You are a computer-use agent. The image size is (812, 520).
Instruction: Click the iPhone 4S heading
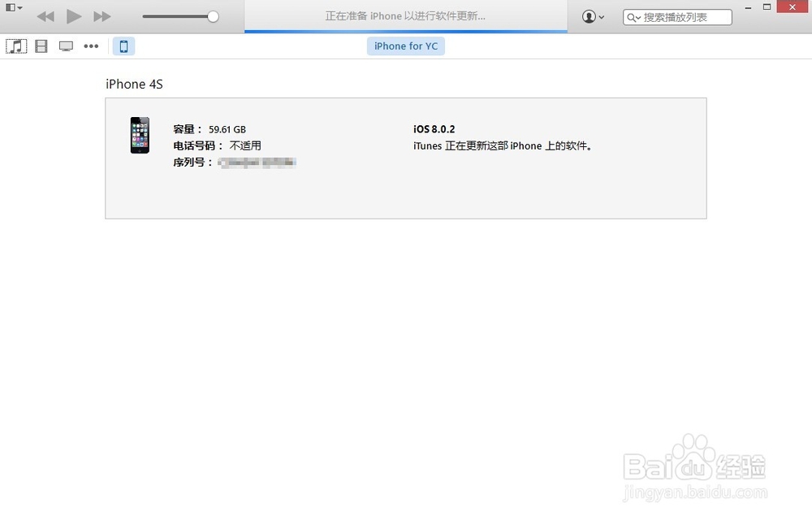point(134,84)
